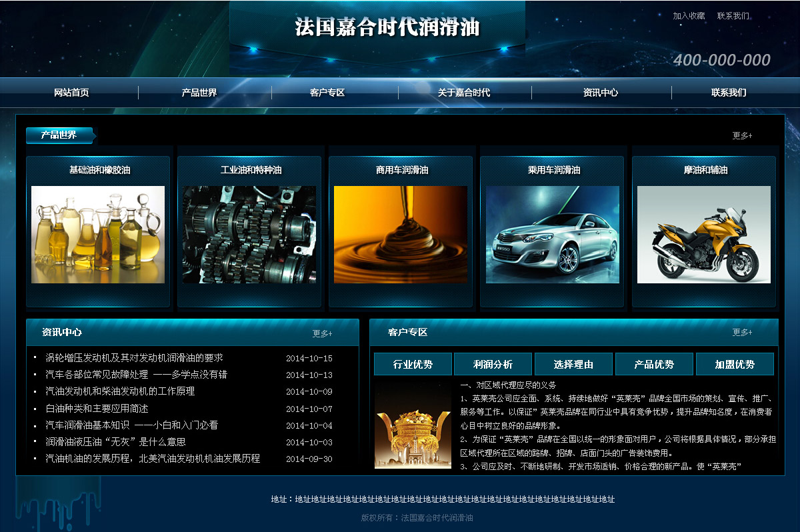Switch to the 行业优势 tab
The image size is (800, 532).
pos(413,364)
